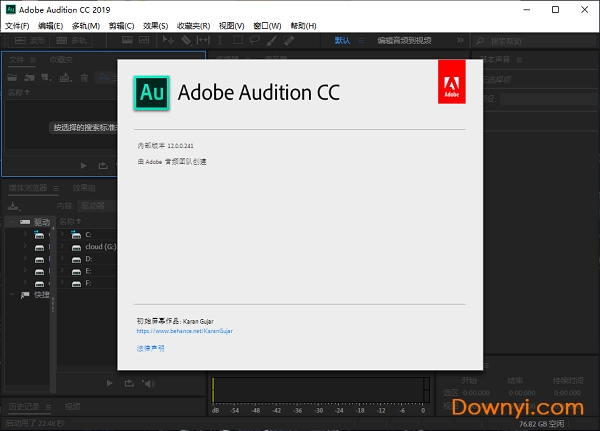The image size is (600, 431).
Task: Expand the cloud (G:) drive in the list
Action: pos(62,246)
